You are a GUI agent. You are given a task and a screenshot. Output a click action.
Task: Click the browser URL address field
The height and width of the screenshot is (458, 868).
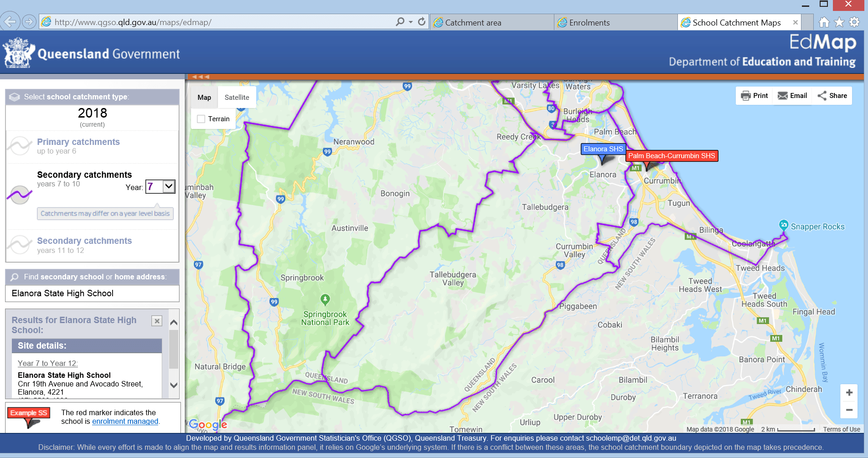[217, 22]
